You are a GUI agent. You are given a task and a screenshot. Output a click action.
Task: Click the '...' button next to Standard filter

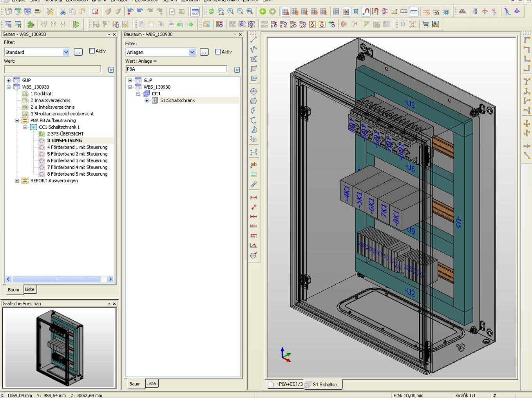pyautogui.click(x=78, y=52)
